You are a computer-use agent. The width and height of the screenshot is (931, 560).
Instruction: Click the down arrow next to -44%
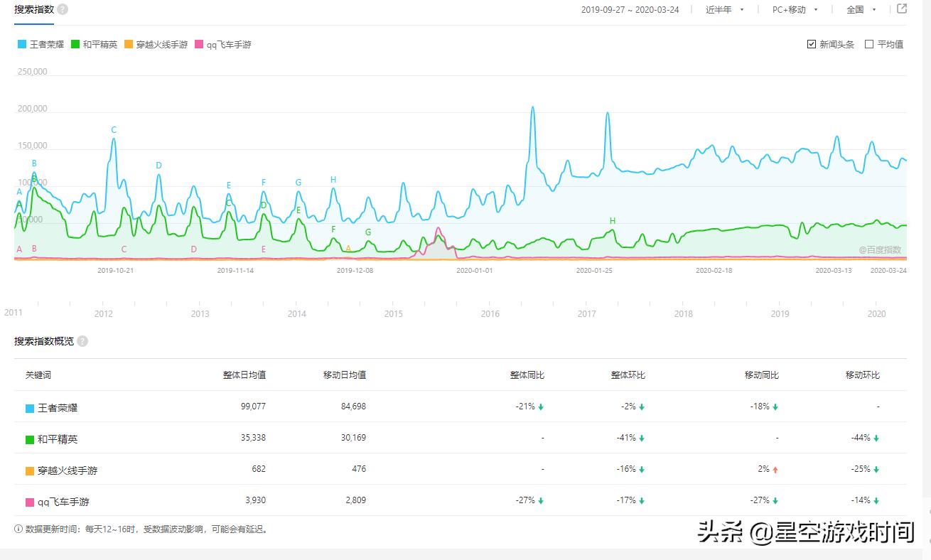click(876, 438)
